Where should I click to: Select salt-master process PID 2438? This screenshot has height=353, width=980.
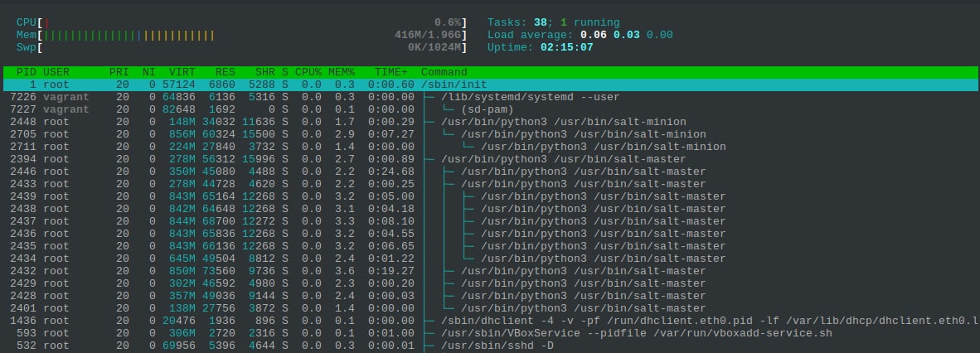click(490, 209)
